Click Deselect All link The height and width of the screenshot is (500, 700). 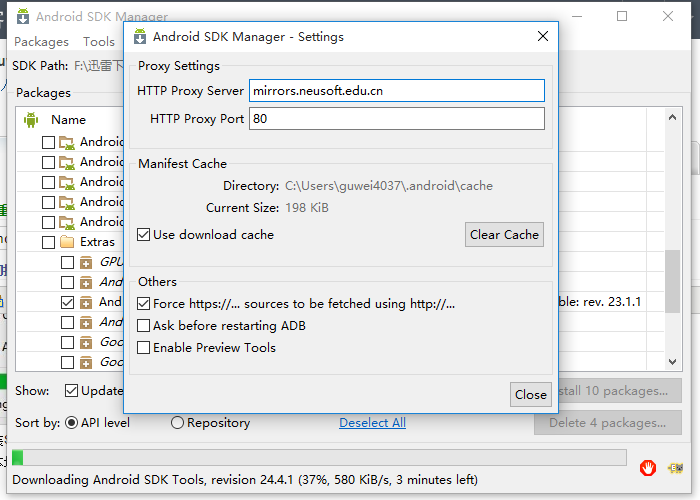[x=372, y=422]
